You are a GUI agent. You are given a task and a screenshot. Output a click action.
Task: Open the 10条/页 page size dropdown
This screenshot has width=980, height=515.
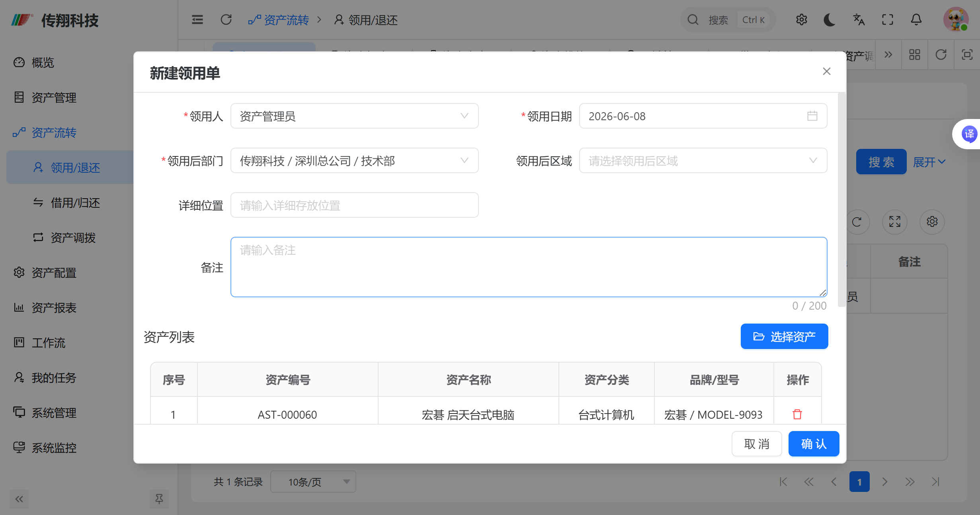point(313,482)
